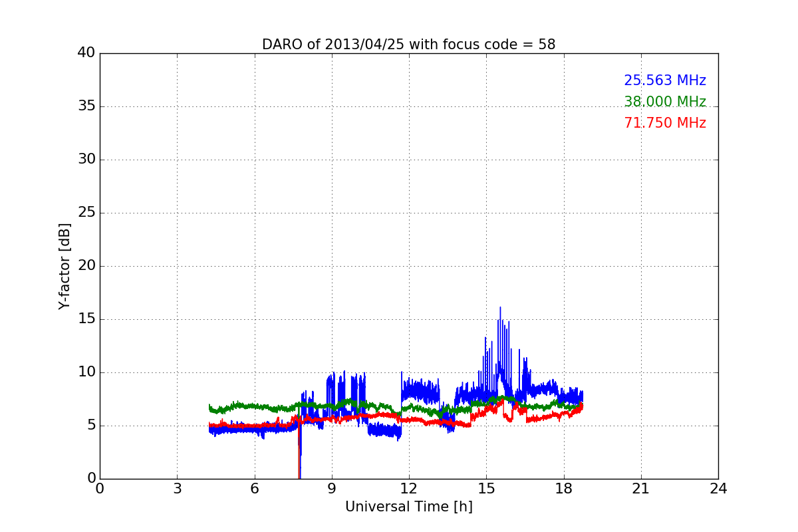Click y-axis tick label 5
This screenshot has height=532, width=798.
coord(90,426)
